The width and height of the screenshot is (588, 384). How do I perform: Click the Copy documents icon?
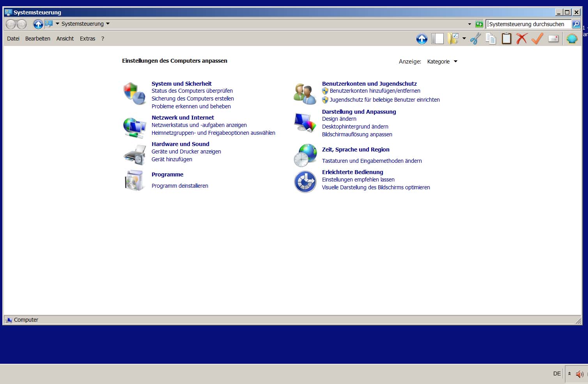pyautogui.click(x=491, y=39)
